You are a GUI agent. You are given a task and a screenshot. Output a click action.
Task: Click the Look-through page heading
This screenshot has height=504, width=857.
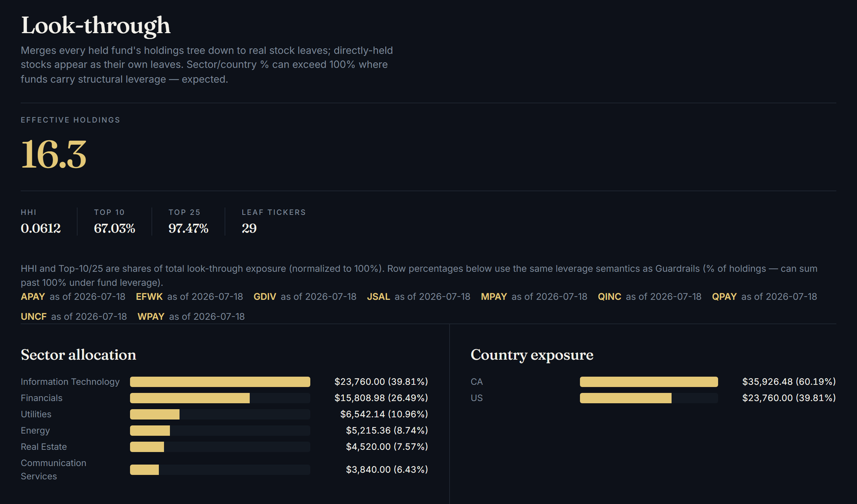[x=96, y=26]
